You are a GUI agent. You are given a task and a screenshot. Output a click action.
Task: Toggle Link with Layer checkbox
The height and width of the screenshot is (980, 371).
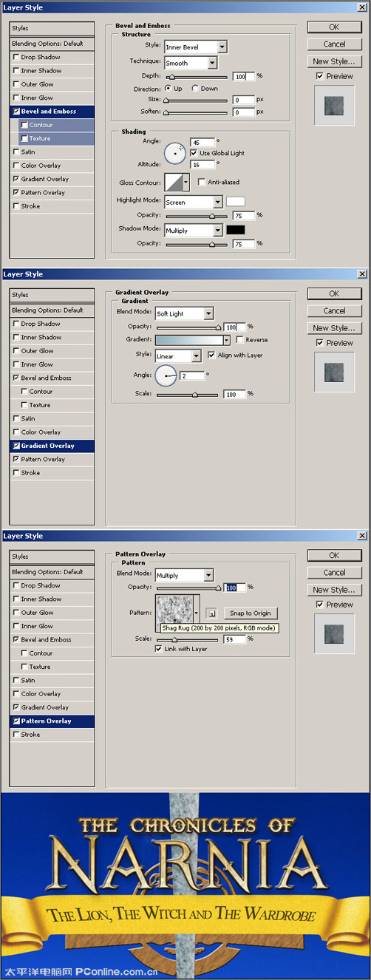point(158,649)
